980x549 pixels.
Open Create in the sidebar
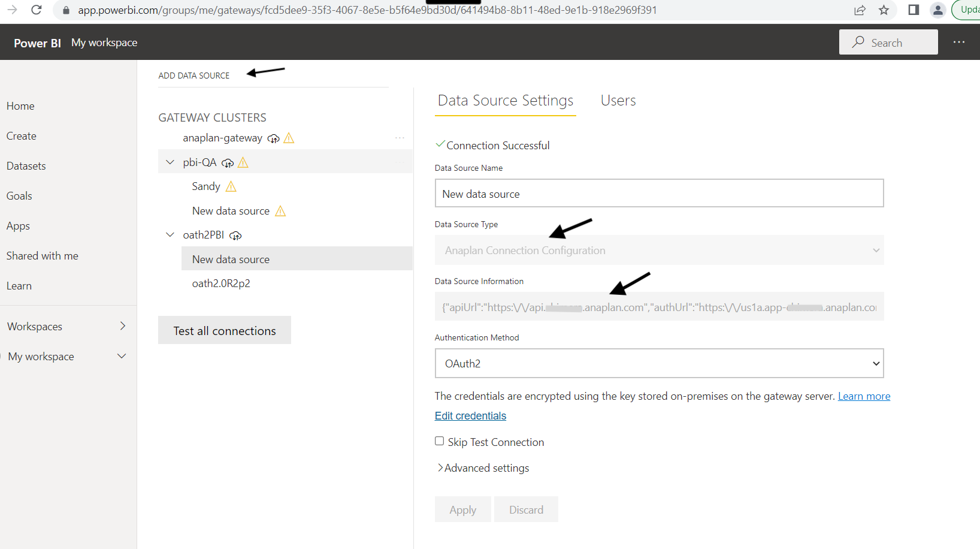[22, 136]
